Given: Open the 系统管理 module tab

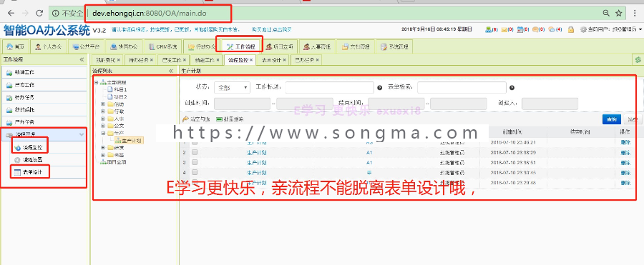Looking at the screenshot, I should tap(394, 46).
